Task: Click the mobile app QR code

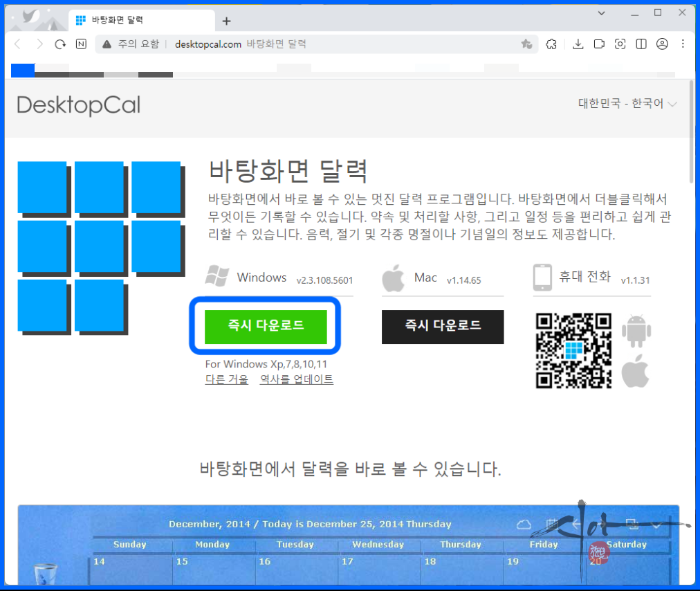Action: coord(573,351)
